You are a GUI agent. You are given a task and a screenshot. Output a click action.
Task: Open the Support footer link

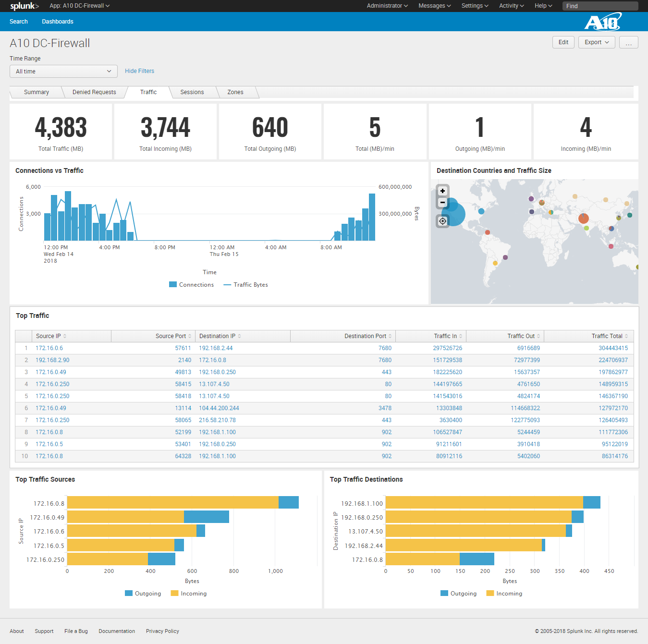pyautogui.click(x=44, y=631)
